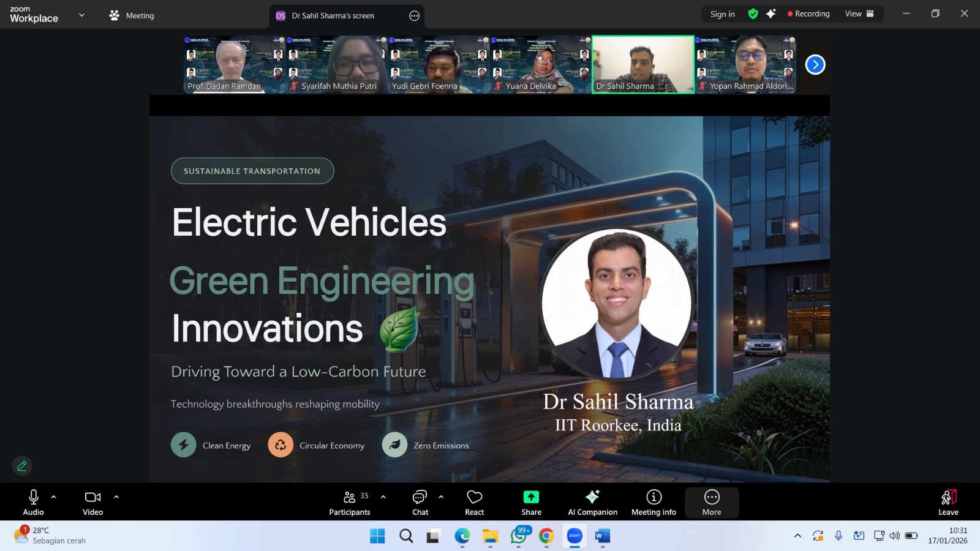The height and width of the screenshot is (551, 980).
Task: Select Prof. Dadan Ramdan's video thumbnail
Action: [x=234, y=64]
